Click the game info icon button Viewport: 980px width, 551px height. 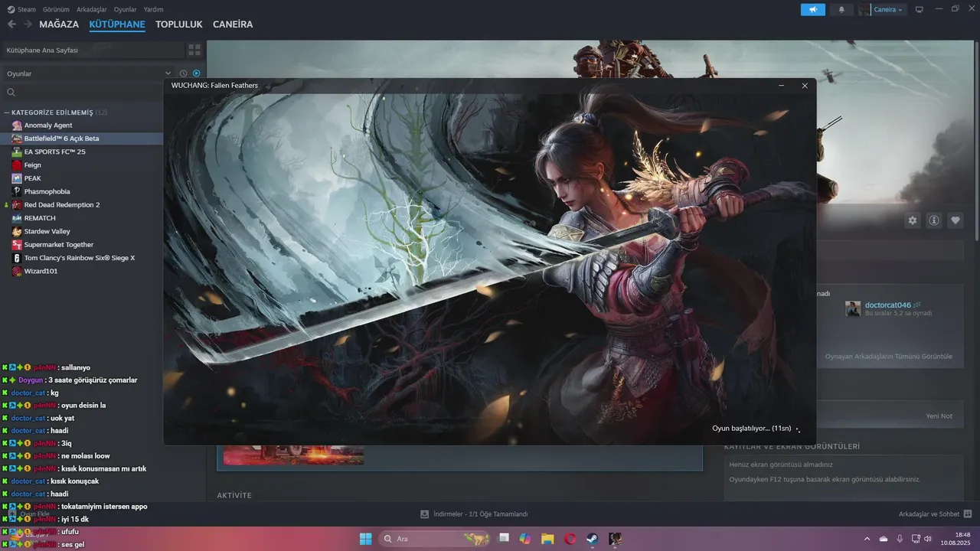click(934, 220)
